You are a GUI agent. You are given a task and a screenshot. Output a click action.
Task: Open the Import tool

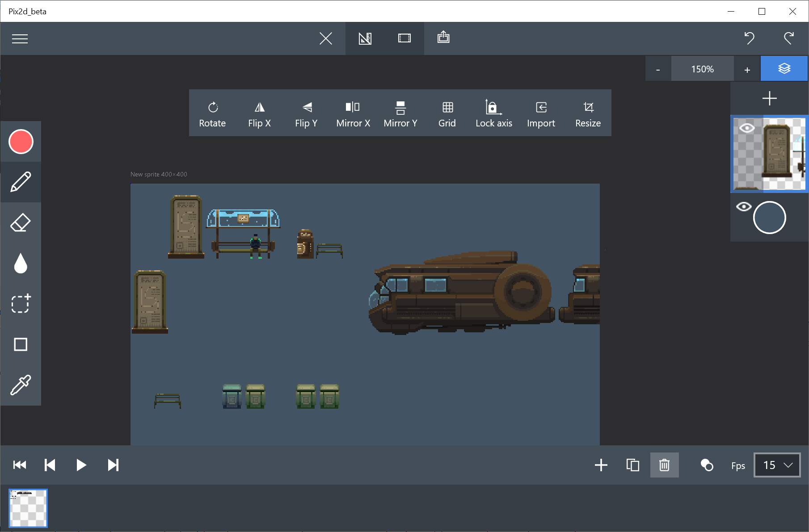click(x=541, y=113)
